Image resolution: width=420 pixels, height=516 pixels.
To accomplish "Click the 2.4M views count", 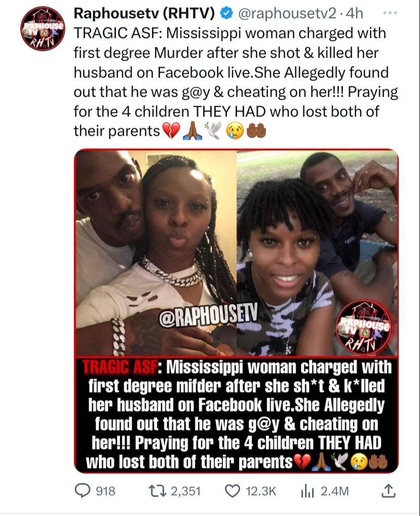I will pyautogui.click(x=334, y=491).
